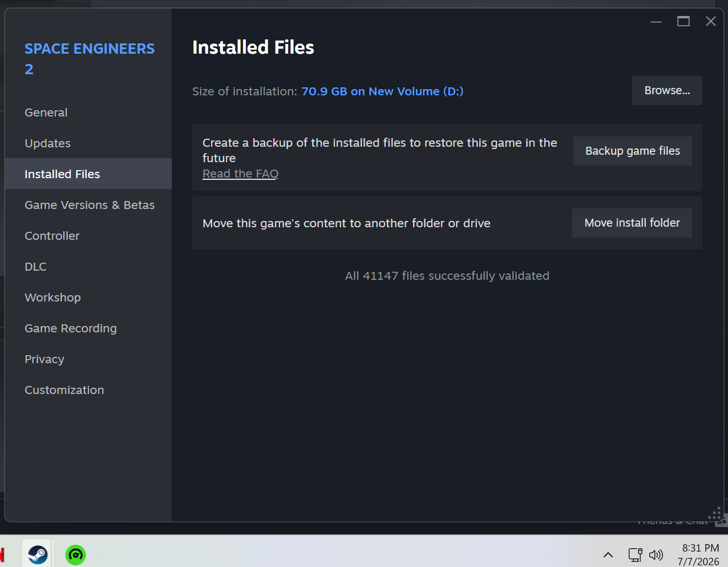
Task: Click Move install folder
Action: pyautogui.click(x=632, y=223)
